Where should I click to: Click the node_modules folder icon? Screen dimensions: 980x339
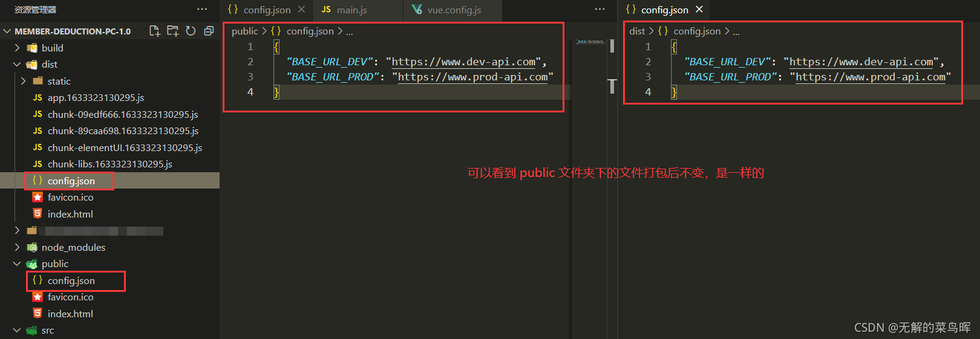pos(32,247)
